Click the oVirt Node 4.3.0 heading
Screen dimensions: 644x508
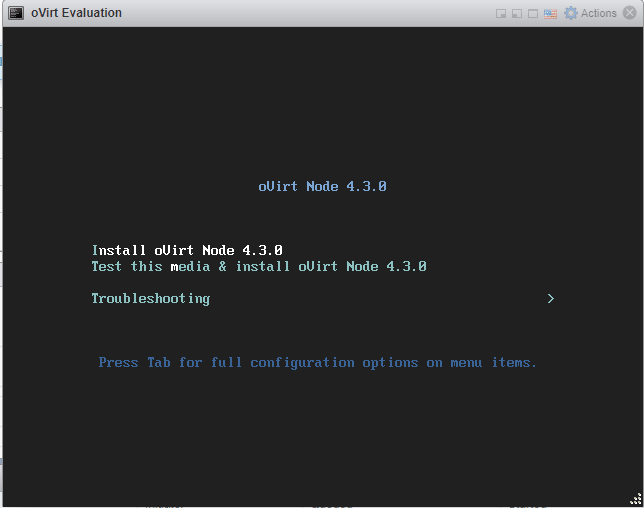[x=322, y=186]
